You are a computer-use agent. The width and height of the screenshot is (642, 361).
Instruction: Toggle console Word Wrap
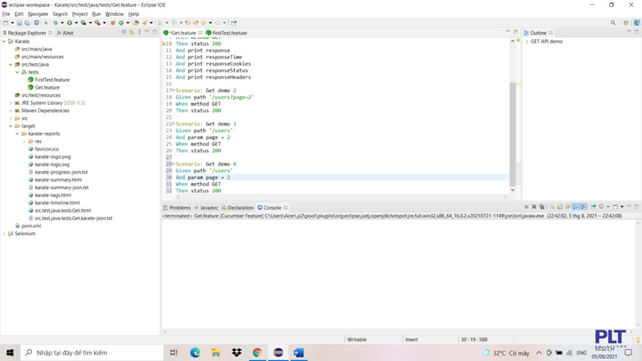point(567,207)
